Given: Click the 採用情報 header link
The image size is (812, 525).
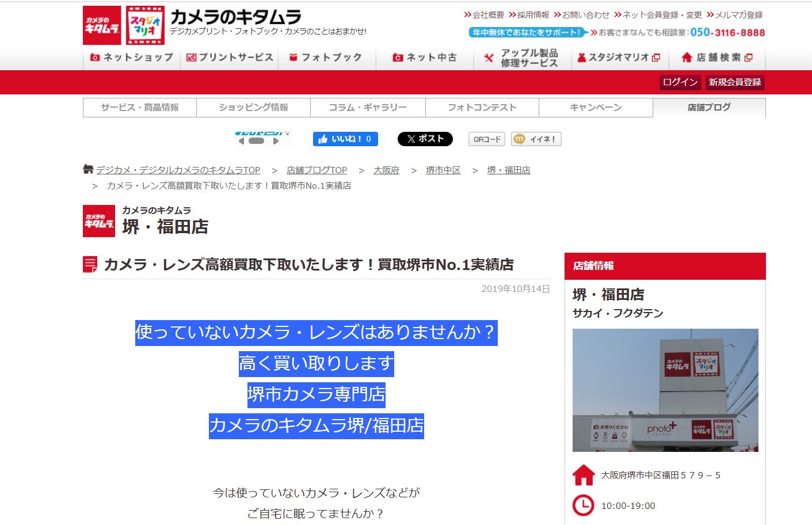Looking at the screenshot, I should click(x=529, y=15).
